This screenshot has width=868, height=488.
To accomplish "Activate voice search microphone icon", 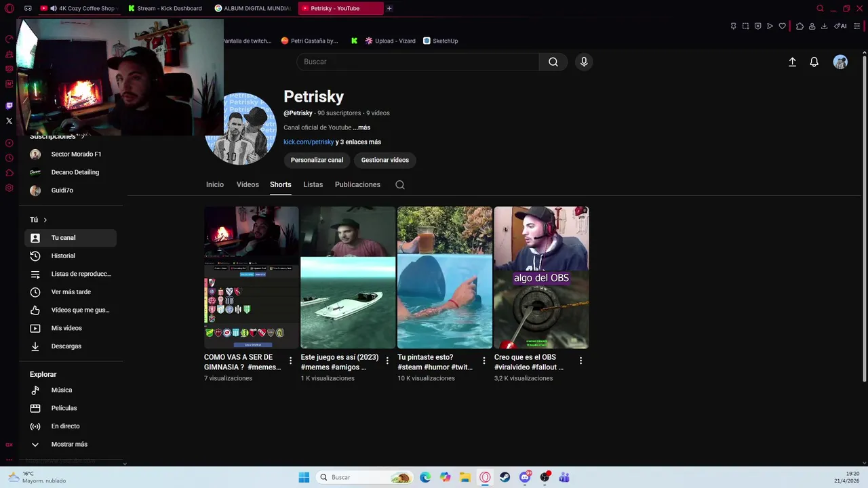I will (584, 62).
